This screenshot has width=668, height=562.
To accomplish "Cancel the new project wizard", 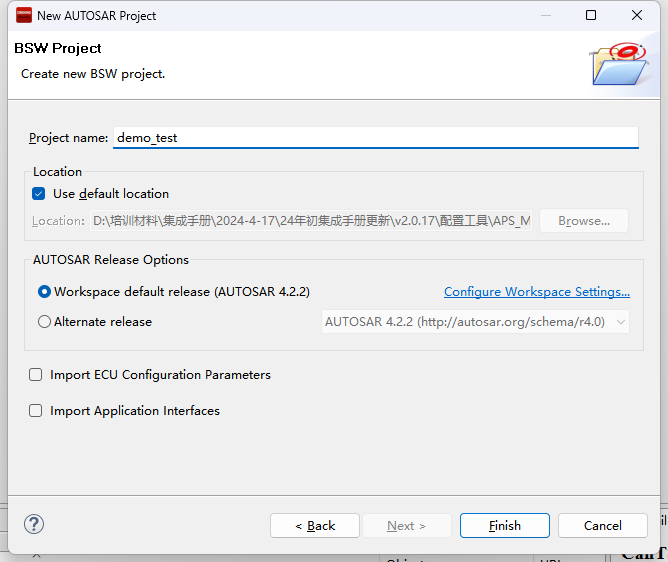I will tap(602, 525).
